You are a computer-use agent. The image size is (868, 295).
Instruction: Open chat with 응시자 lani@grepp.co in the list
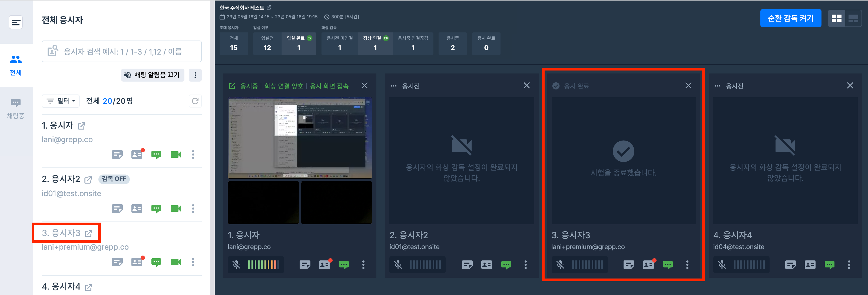(x=156, y=155)
